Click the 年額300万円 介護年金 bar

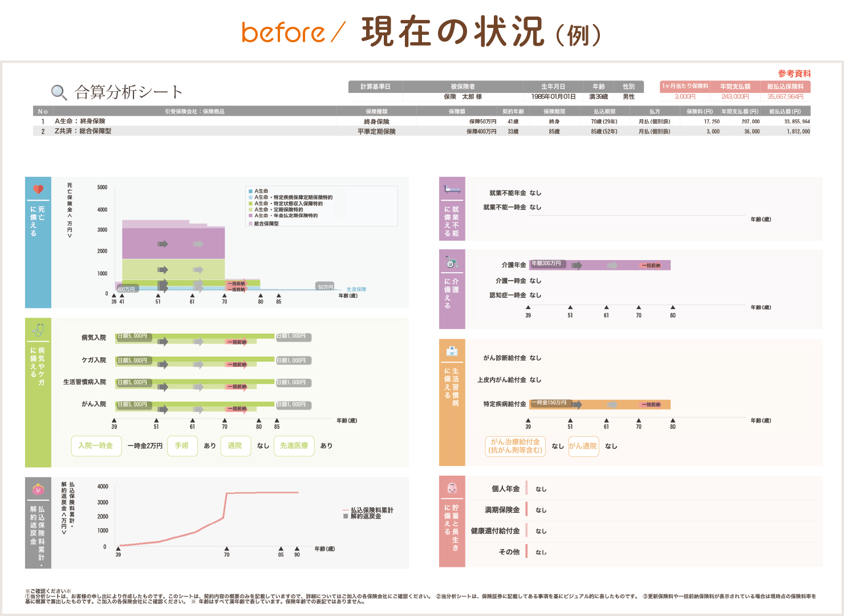pyautogui.click(x=600, y=265)
